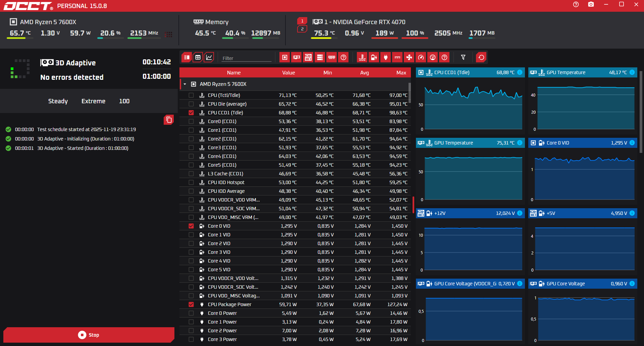Image resolution: width=644 pixels, height=346 pixels.
Task: Sort by the Min column header
Action: tap(328, 73)
